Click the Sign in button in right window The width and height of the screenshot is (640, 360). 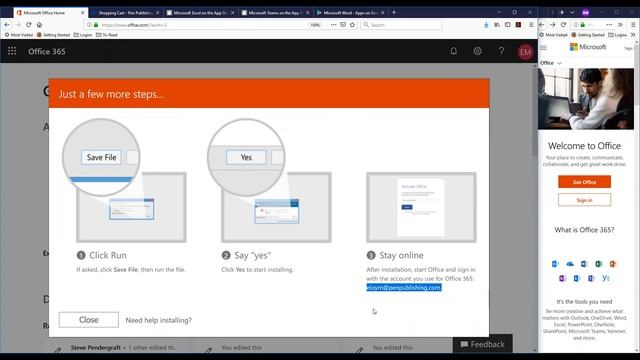[584, 200]
